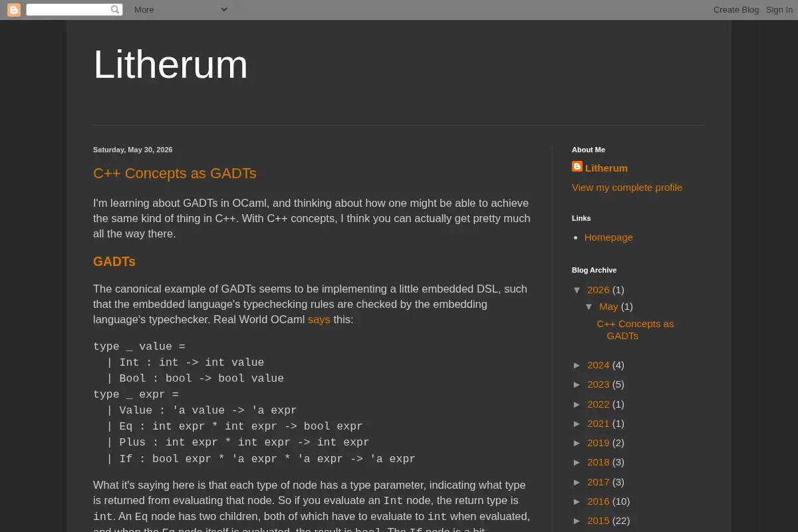
Task: Collapse the May archive triangle
Action: (589, 307)
